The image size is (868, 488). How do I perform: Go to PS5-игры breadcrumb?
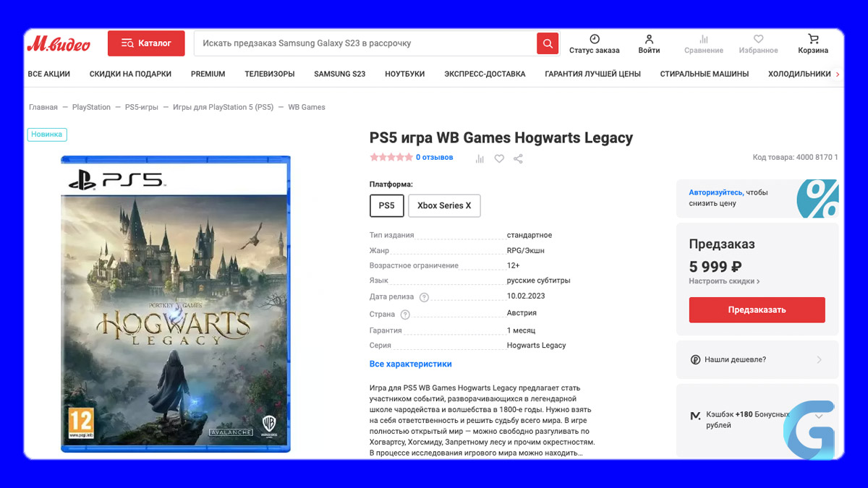tap(142, 107)
